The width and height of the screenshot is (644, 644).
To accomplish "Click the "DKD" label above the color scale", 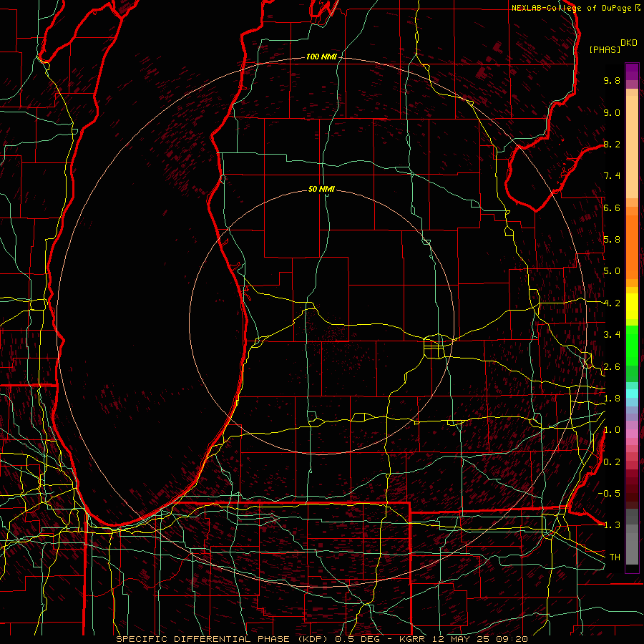I will (629, 43).
